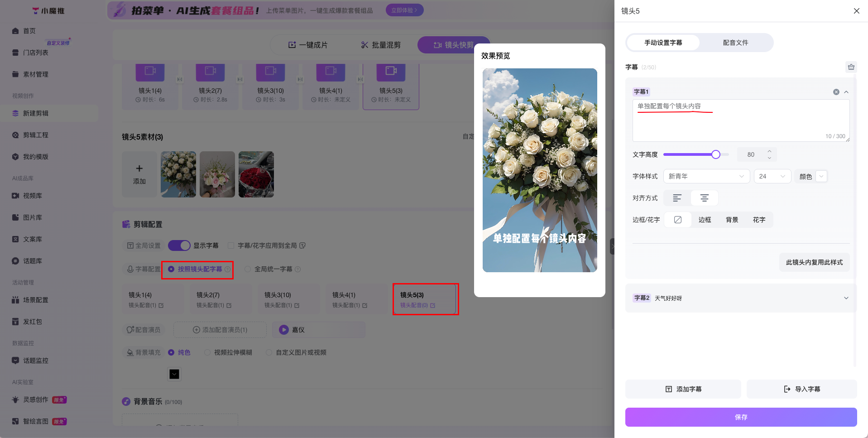
Task: Collapse the 字幕1 section
Action: click(x=846, y=91)
